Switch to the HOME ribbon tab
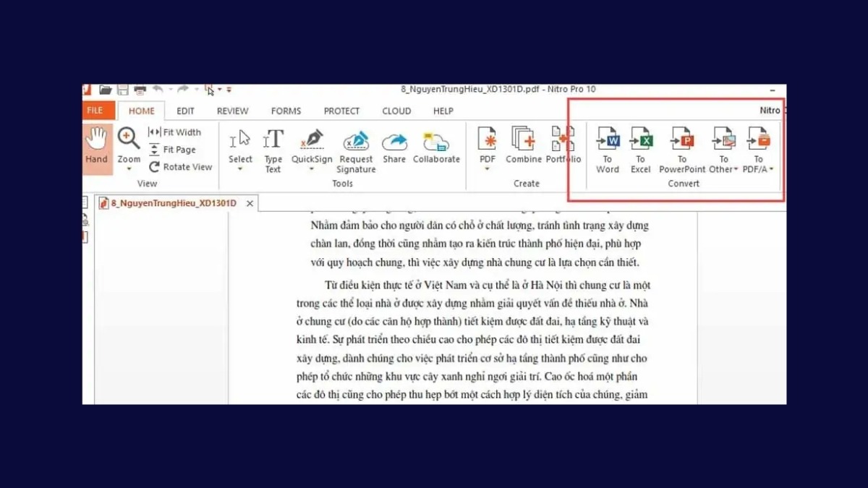The image size is (868, 488). pos(142,111)
